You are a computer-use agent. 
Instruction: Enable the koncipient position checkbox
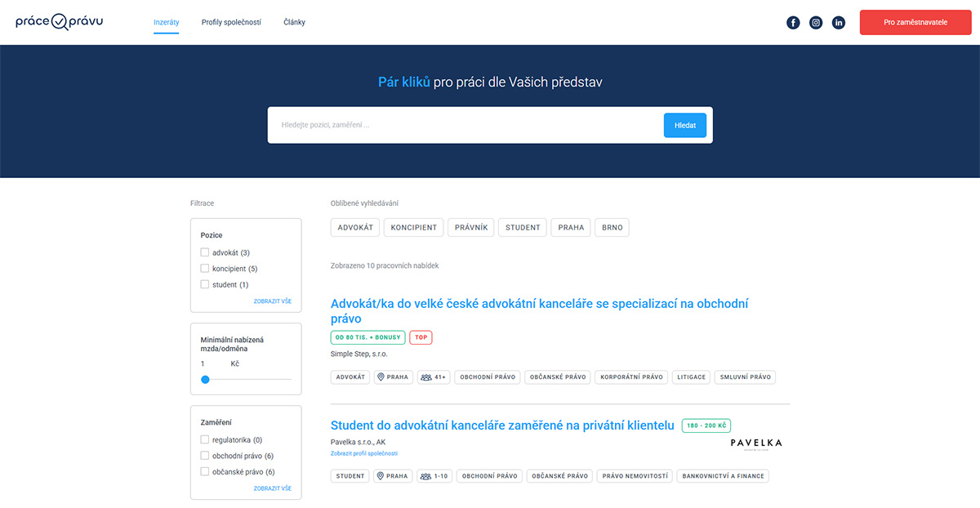pos(205,269)
